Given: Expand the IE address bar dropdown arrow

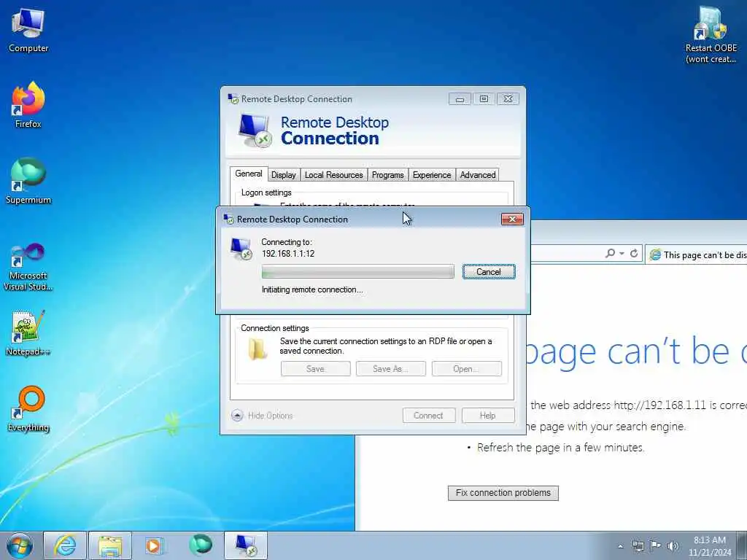Looking at the screenshot, I should (622, 253).
